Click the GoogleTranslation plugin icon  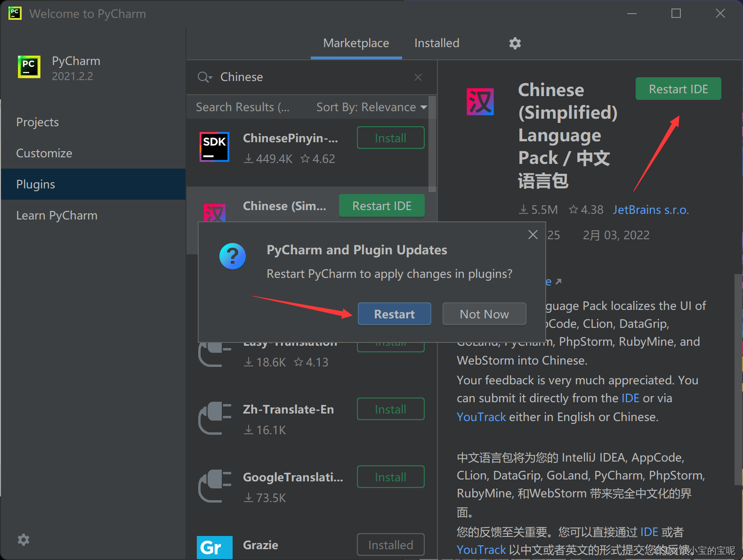(215, 486)
